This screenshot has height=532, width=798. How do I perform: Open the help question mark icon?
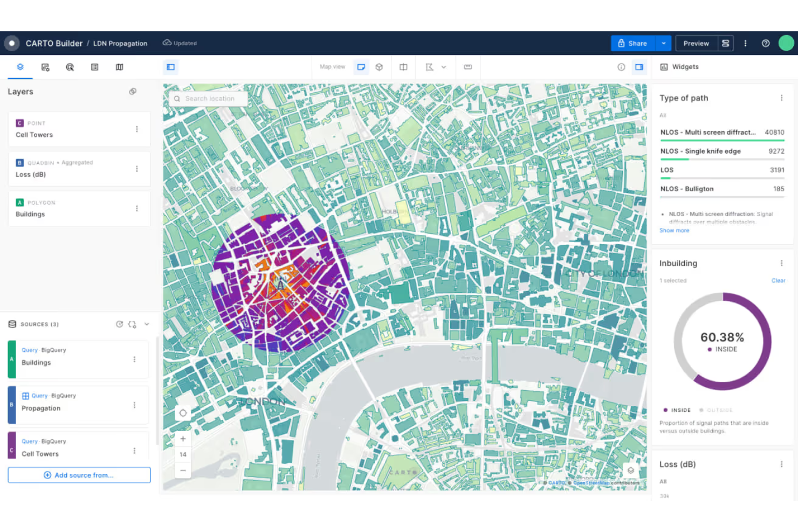[766, 43]
